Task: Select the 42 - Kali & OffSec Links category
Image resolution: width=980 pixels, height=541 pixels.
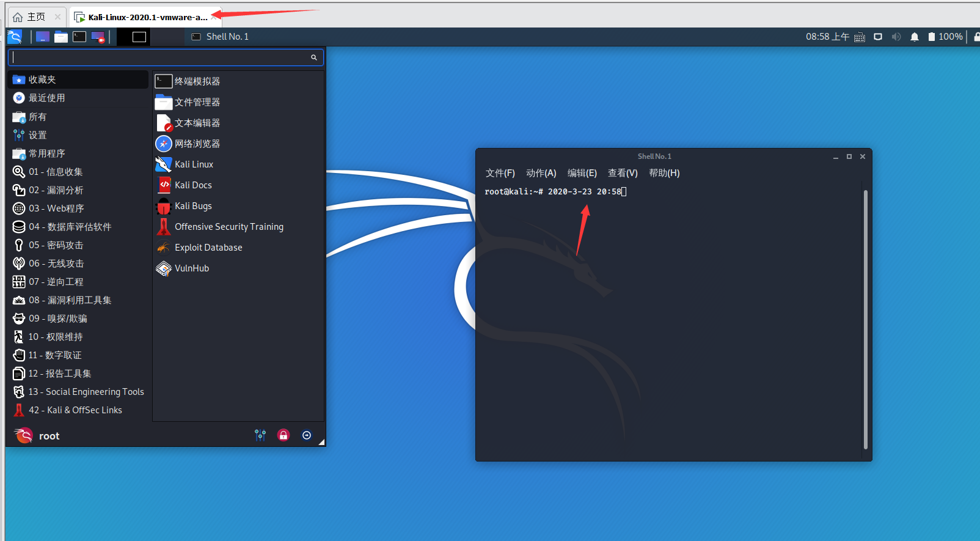Action: 78,410
